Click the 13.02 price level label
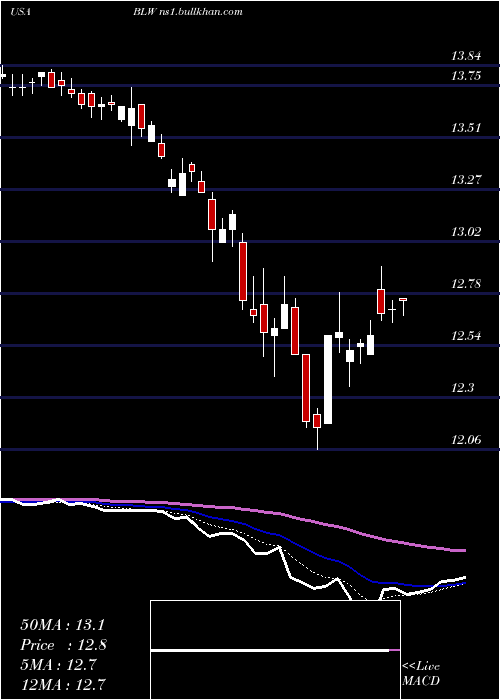500x700 pixels. [466, 232]
